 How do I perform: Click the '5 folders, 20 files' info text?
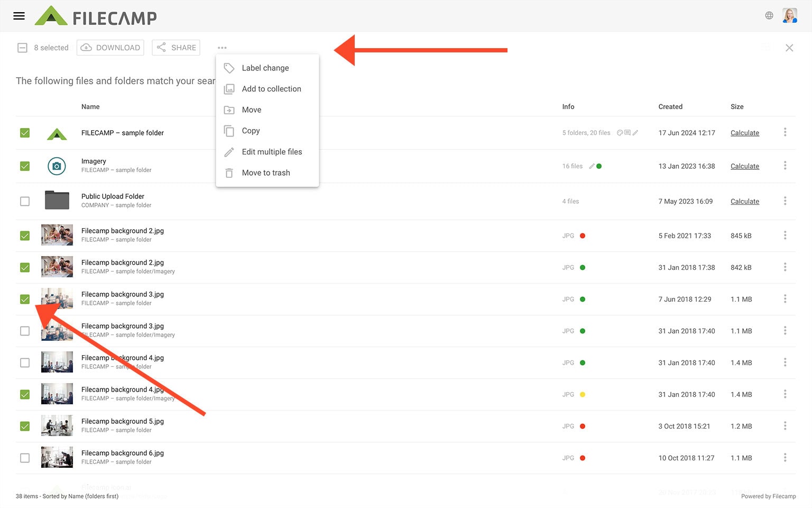tap(586, 133)
